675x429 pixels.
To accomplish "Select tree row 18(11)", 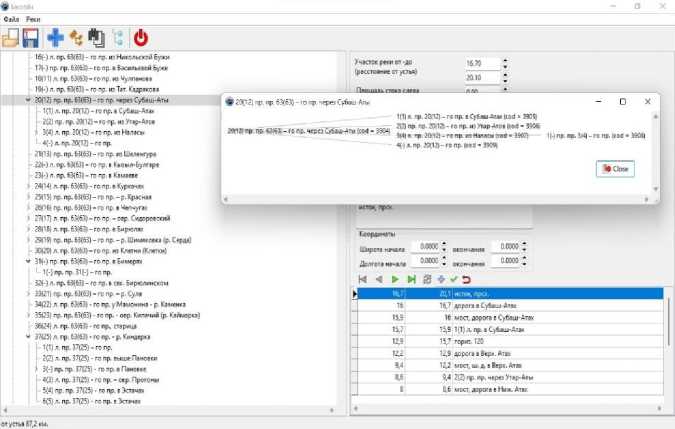I will 93,78.
